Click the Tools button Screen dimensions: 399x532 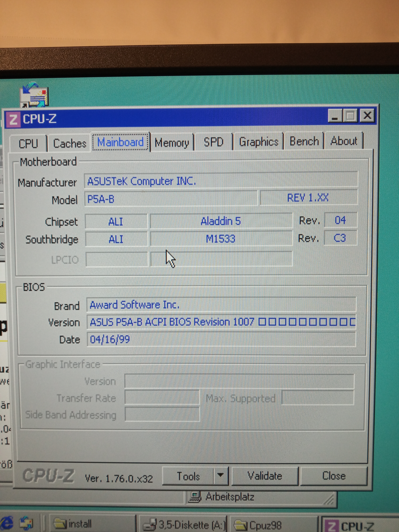(x=188, y=476)
